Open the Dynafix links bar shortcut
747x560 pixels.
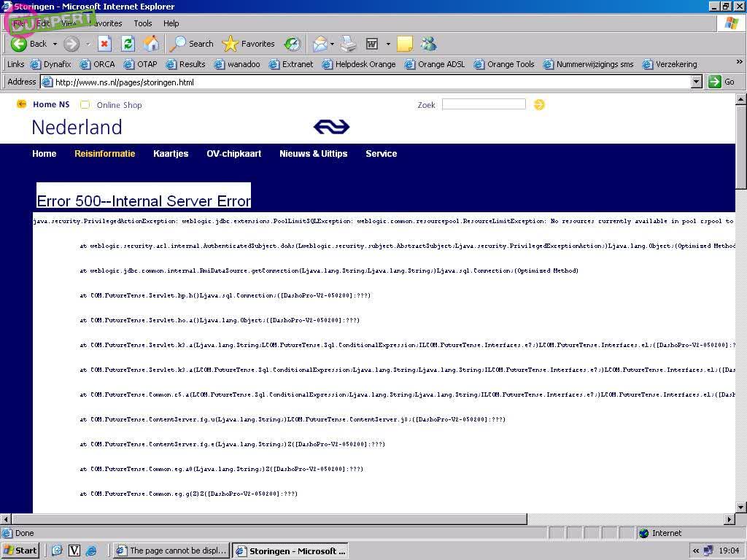(50, 64)
